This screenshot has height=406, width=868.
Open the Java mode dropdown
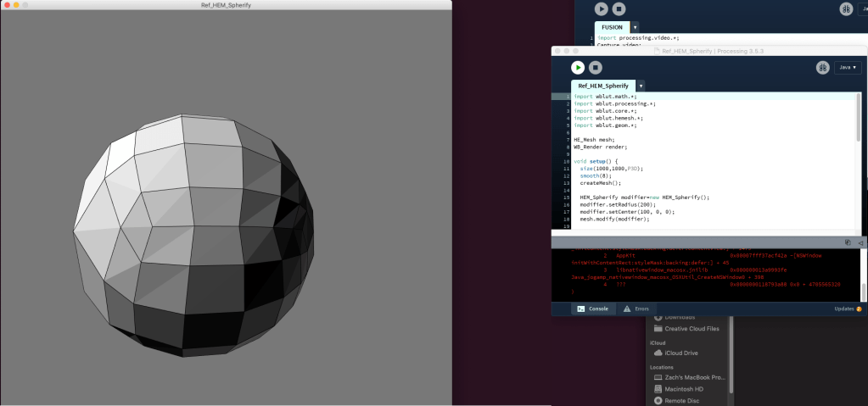tap(848, 68)
